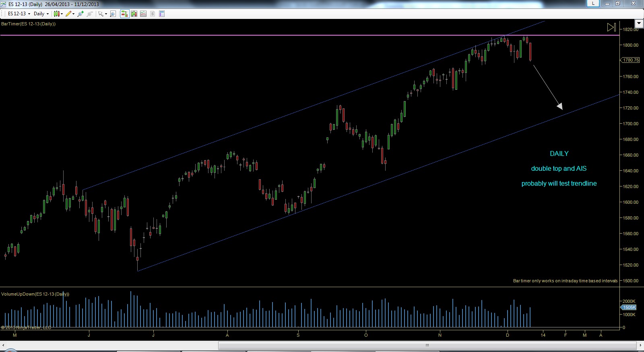
Task: Open the pencil drawing tools menu
Action: click(x=70, y=14)
